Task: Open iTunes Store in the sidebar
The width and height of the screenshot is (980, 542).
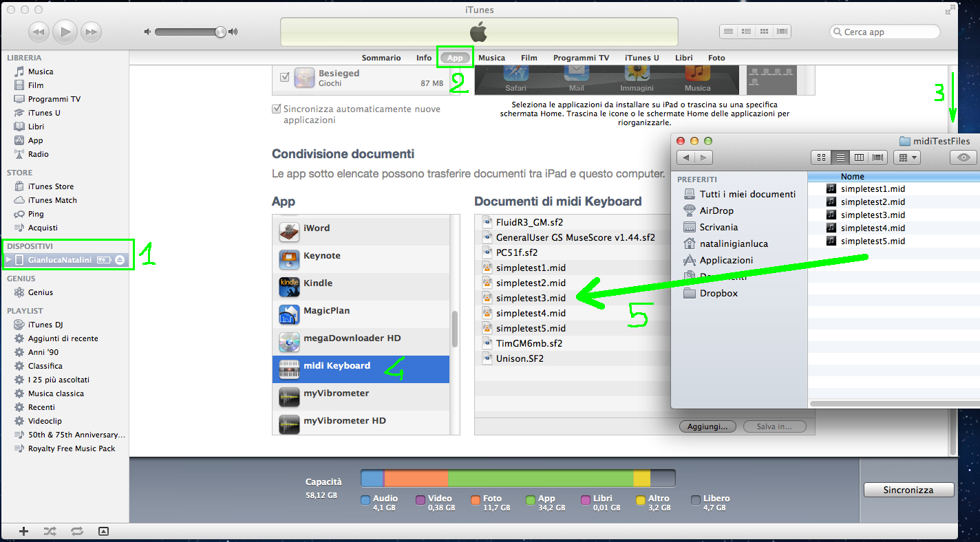Action: [x=51, y=186]
